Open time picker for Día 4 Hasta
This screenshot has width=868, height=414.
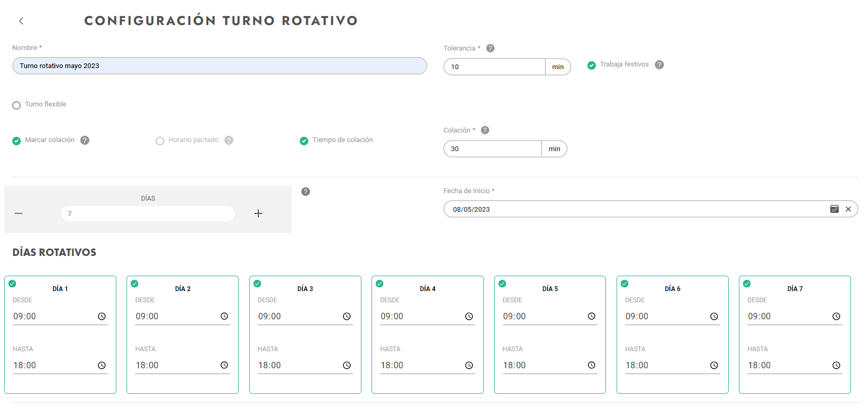click(x=469, y=366)
